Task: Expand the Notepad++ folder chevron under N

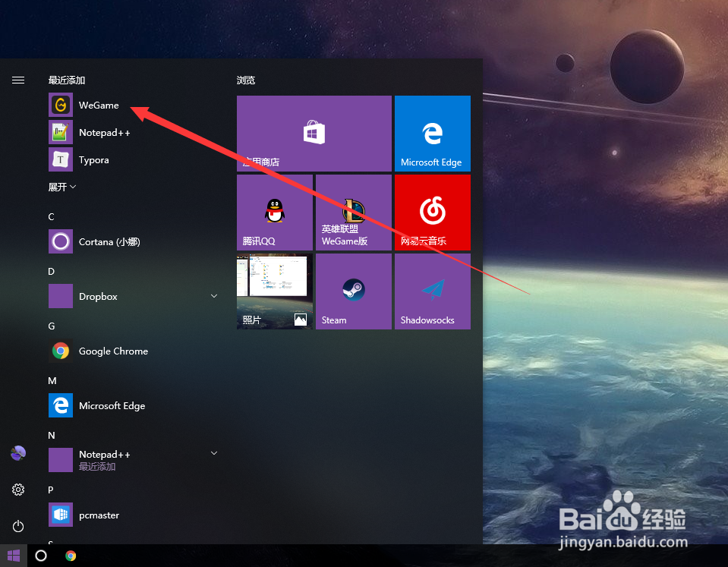Action: (x=214, y=452)
